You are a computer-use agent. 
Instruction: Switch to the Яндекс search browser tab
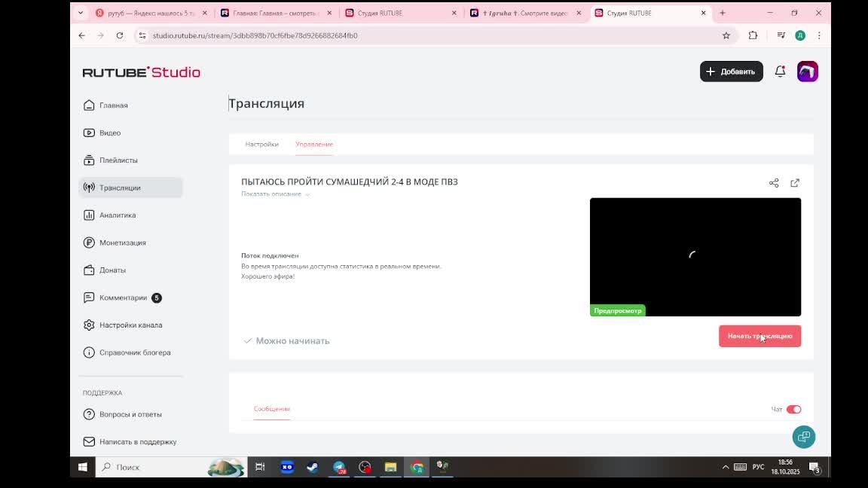click(x=151, y=13)
